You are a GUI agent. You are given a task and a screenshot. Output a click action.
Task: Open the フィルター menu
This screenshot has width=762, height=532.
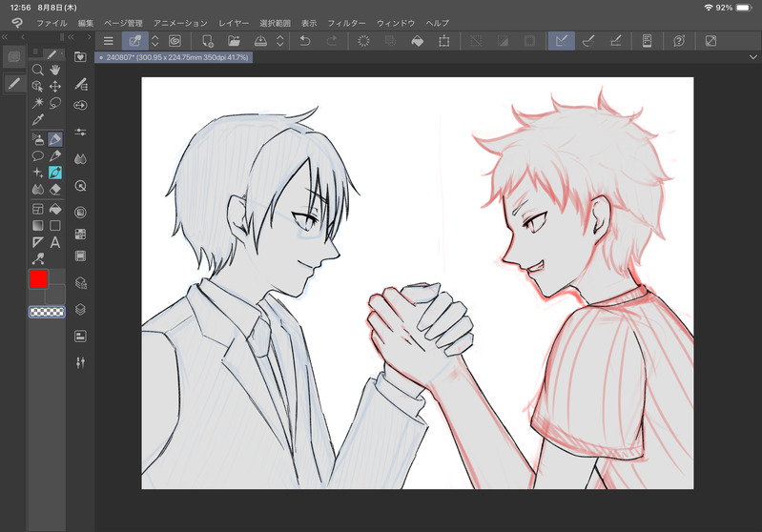click(x=346, y=23)
